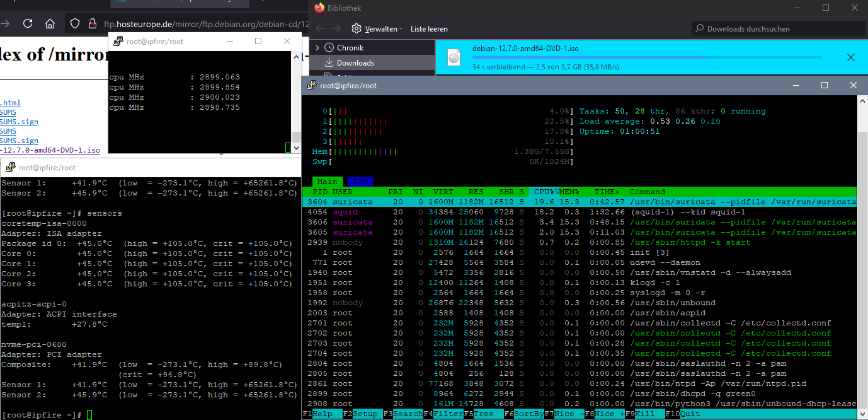Click the browser address bar URL
This screenshot has width=868, height=420.
208,24
